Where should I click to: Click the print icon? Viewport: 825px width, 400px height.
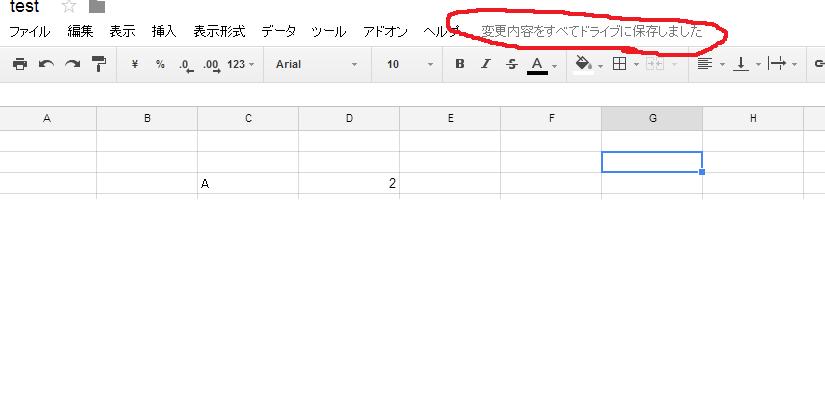tap(19, 64)
